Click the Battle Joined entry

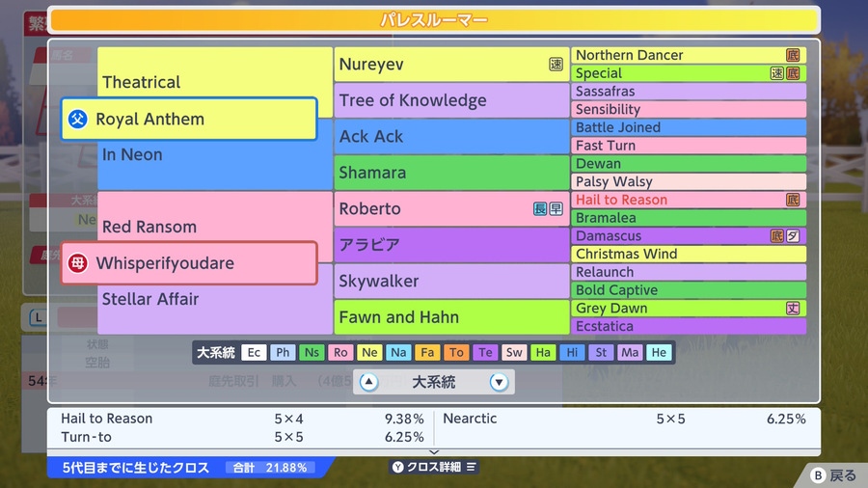click(x=689, y=127)
